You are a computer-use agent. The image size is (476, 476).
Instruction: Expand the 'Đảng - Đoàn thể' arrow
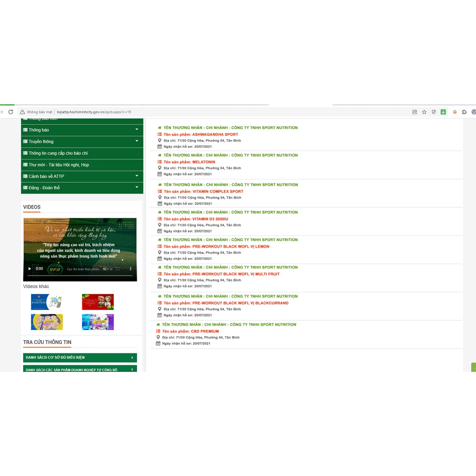[x=137, y=187]
